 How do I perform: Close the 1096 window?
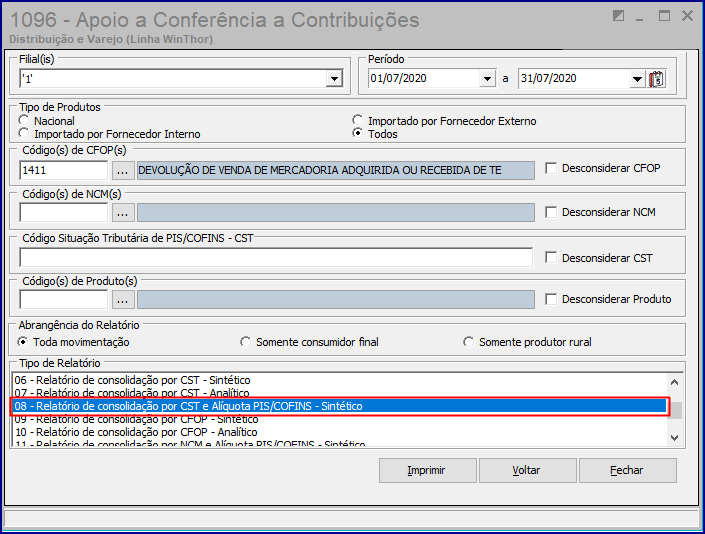point(687,16)
